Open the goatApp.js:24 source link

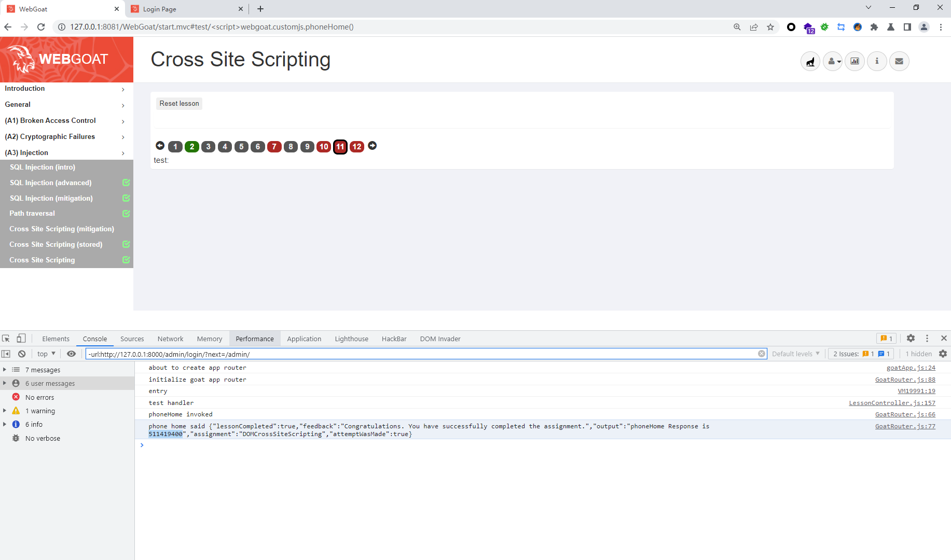(911, 368)
